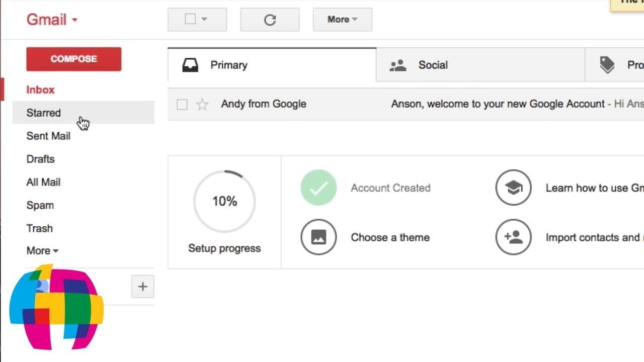Open the Spam folder

pyautogui.click(x=40, y=205)
